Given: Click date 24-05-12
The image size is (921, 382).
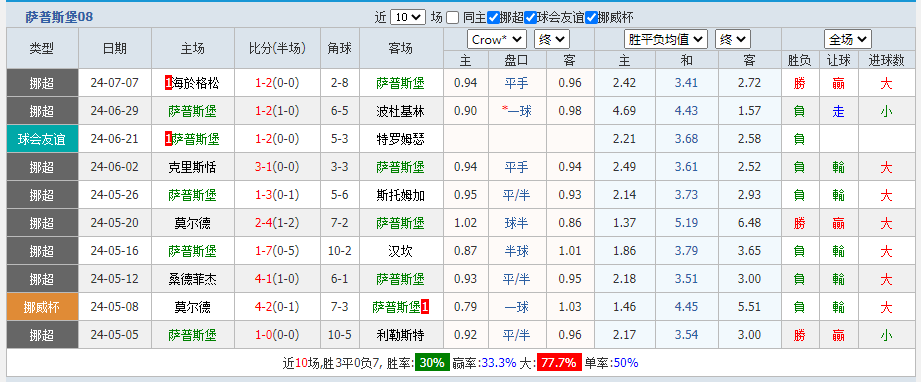Looking at the screenshot, I should click(x=115, y=279).
